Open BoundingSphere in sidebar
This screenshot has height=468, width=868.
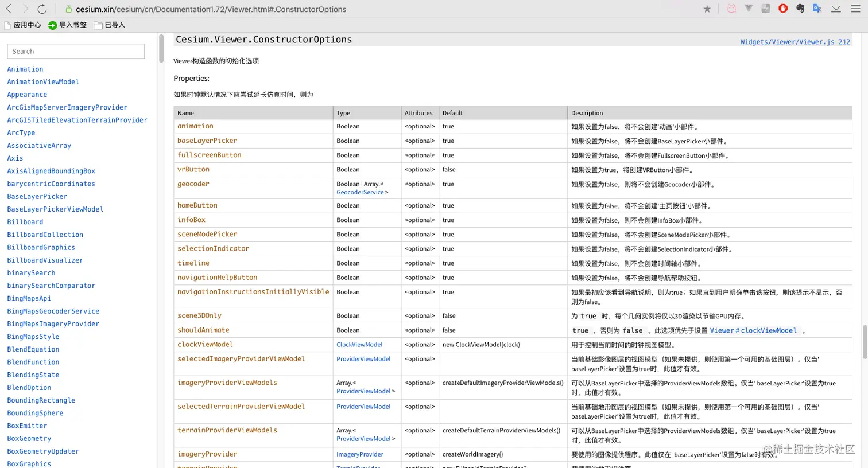tap(35, 413)
